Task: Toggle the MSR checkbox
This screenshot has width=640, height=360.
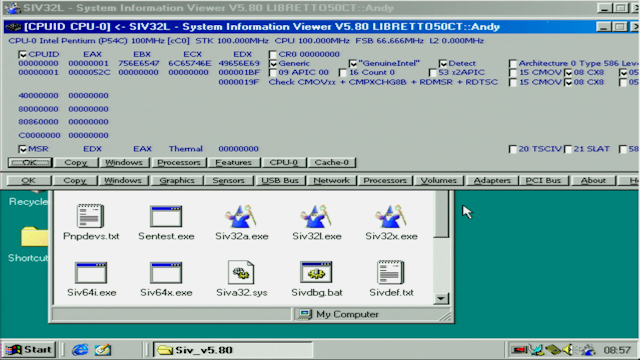Action: 22,149
